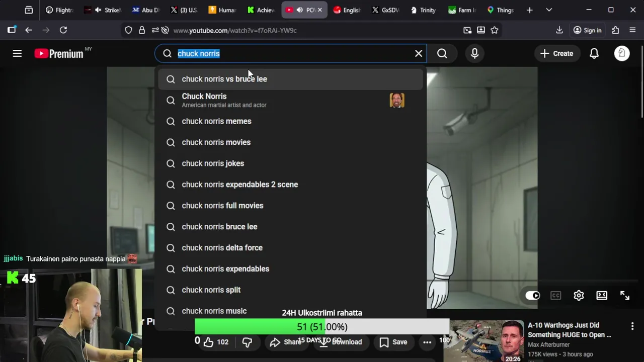Open the browser application menu
644x362 pixels.
(632, 30)
